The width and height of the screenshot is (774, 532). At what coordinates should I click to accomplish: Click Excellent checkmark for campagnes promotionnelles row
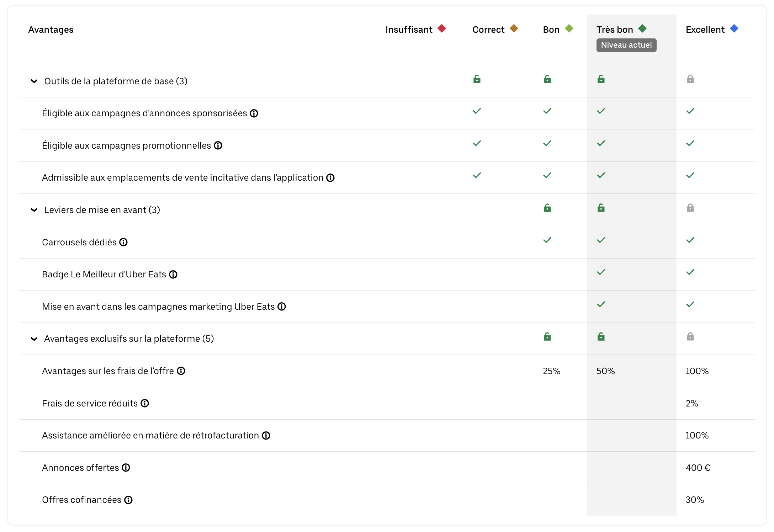[x=690, y=143]
